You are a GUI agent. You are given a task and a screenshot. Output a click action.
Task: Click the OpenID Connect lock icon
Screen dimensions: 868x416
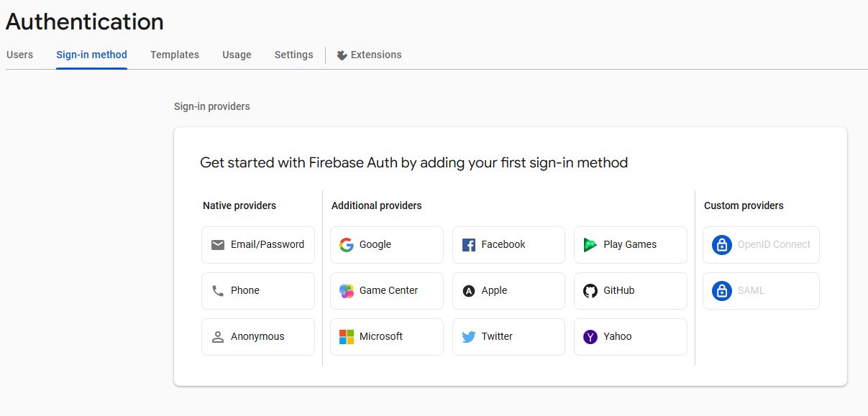coord(721,245)
